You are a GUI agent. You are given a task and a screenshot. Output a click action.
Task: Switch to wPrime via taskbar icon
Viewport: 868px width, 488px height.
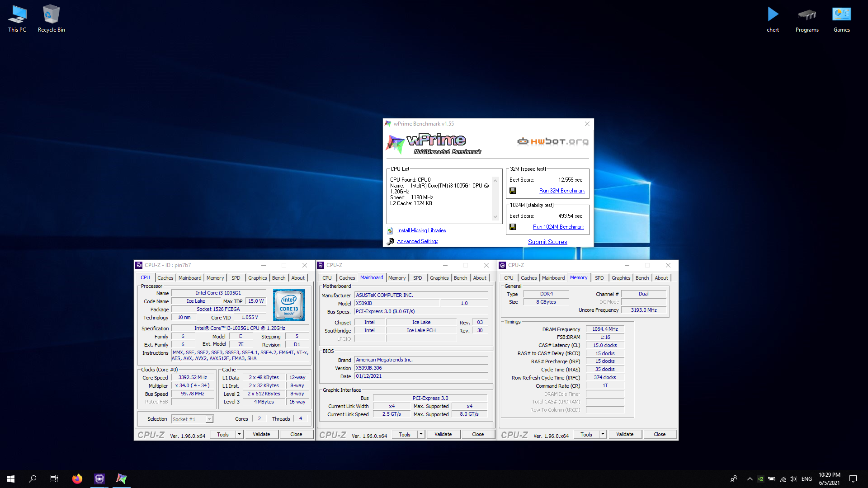pos(121,479)
